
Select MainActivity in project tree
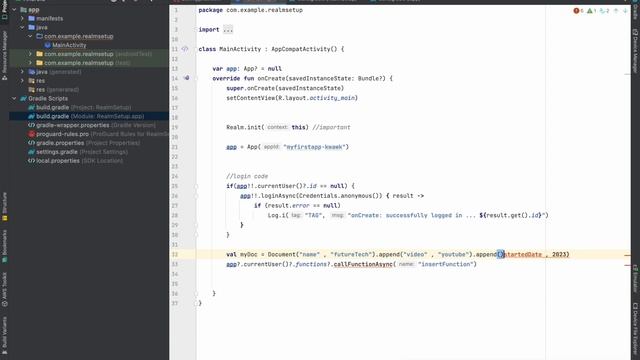[x=69, y=45]
